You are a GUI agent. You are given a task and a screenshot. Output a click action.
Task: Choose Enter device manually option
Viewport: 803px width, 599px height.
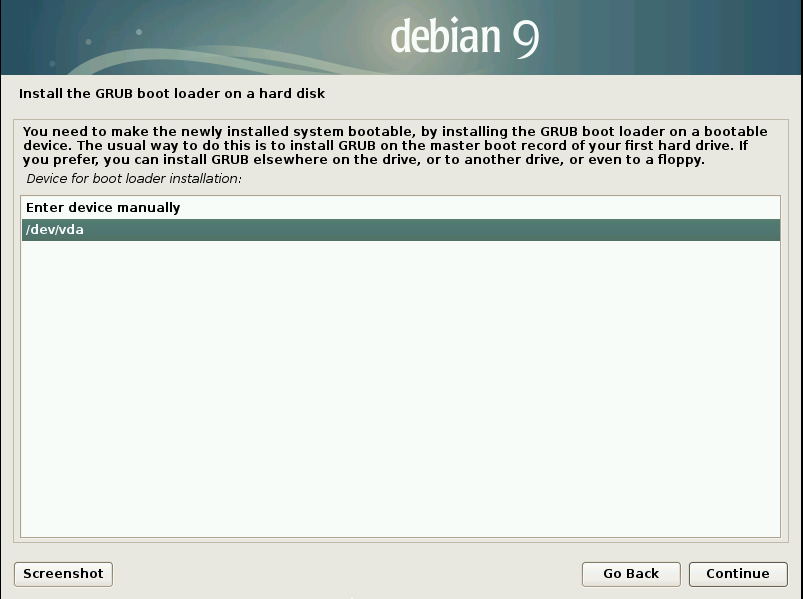[103, 208]
